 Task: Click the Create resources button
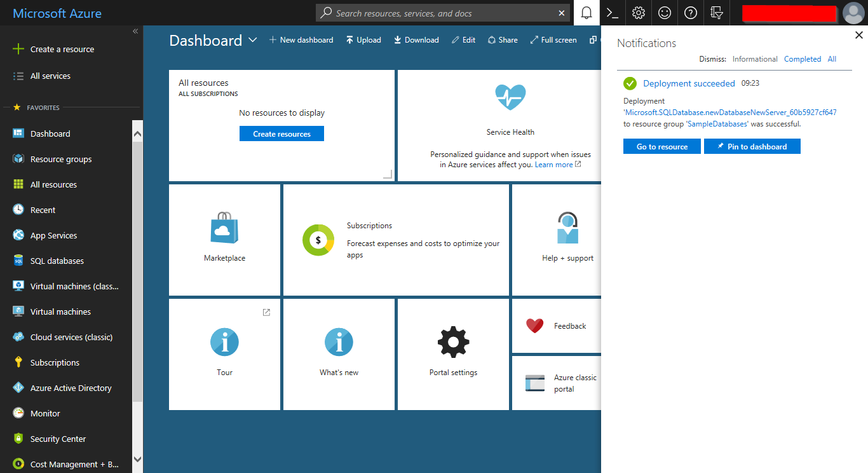281,134
